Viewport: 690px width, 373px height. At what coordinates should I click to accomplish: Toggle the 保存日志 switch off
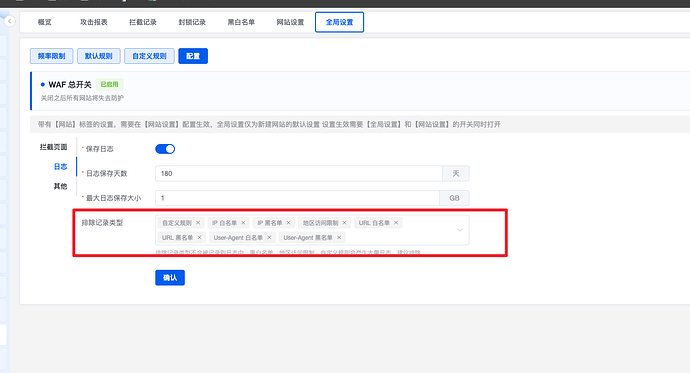tap(165, 149)
